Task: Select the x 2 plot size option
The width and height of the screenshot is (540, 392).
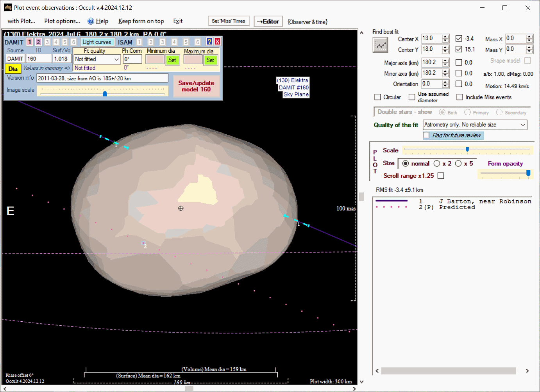Action: (x=437, y=164)
